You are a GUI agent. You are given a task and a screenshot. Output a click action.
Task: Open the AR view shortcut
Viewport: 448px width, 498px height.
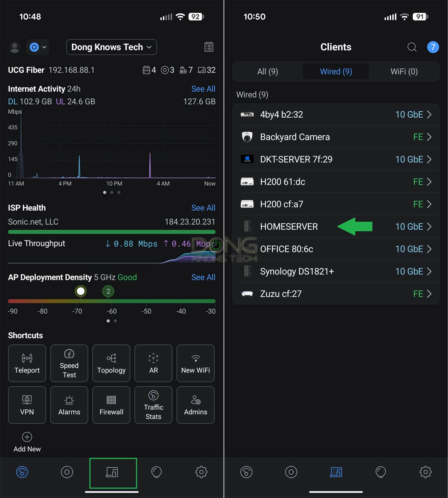153,363
